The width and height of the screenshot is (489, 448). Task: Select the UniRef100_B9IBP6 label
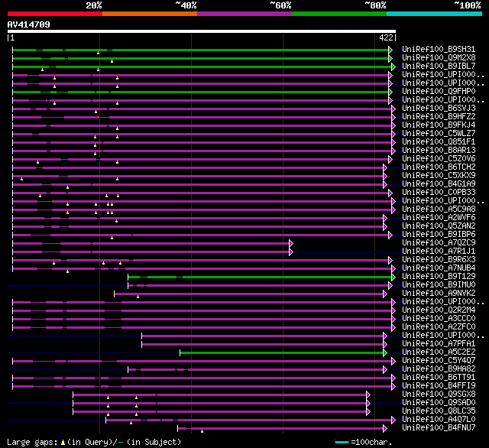click(x=439, y=234)
